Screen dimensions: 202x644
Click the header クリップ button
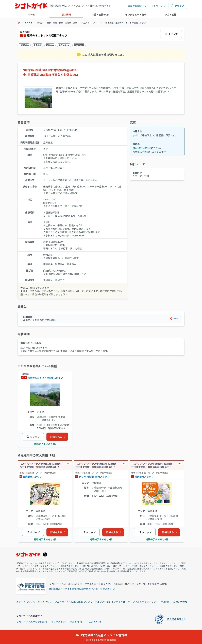178,6
